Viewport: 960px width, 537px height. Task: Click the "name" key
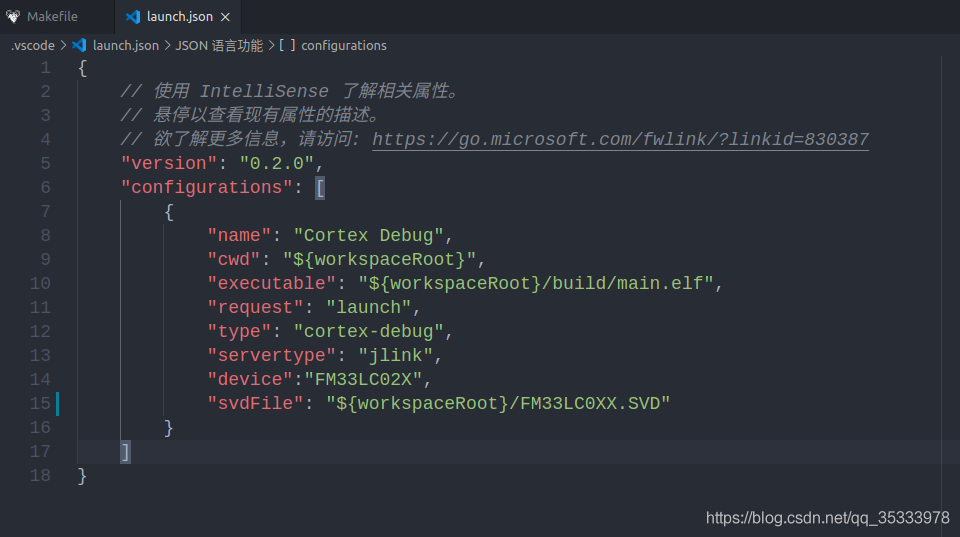click(239, 236)
